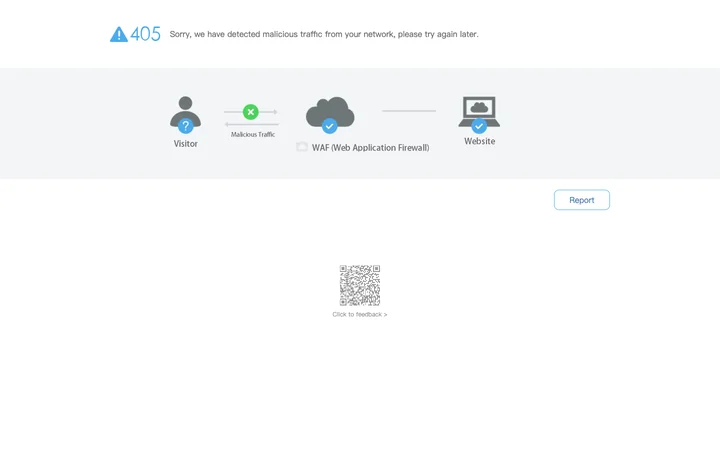720x450 pixels.
Task: Click the Website laptop icon
Action: pos(479,114)
